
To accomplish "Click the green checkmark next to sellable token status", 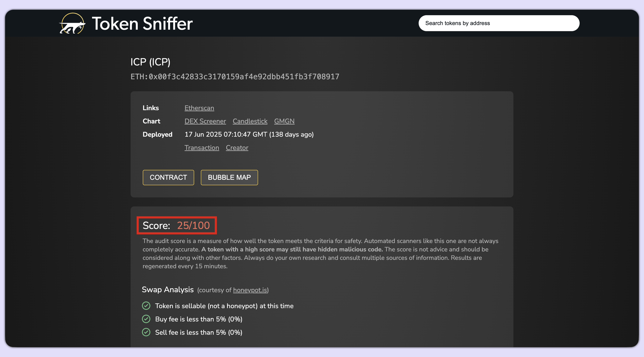I will click(146, 306).
